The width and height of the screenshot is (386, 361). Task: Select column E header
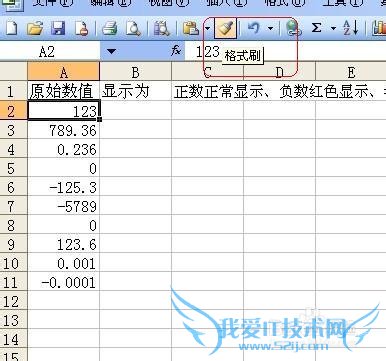[351, 71]
